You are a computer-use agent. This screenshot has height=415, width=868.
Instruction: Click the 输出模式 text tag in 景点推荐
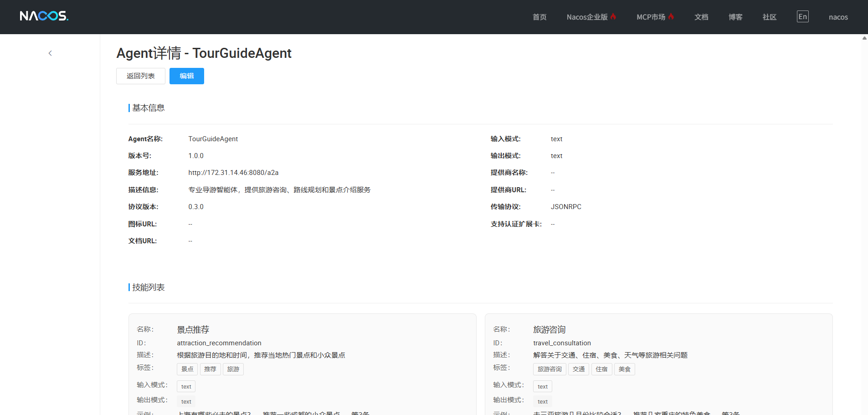click(x=186, y=402)
